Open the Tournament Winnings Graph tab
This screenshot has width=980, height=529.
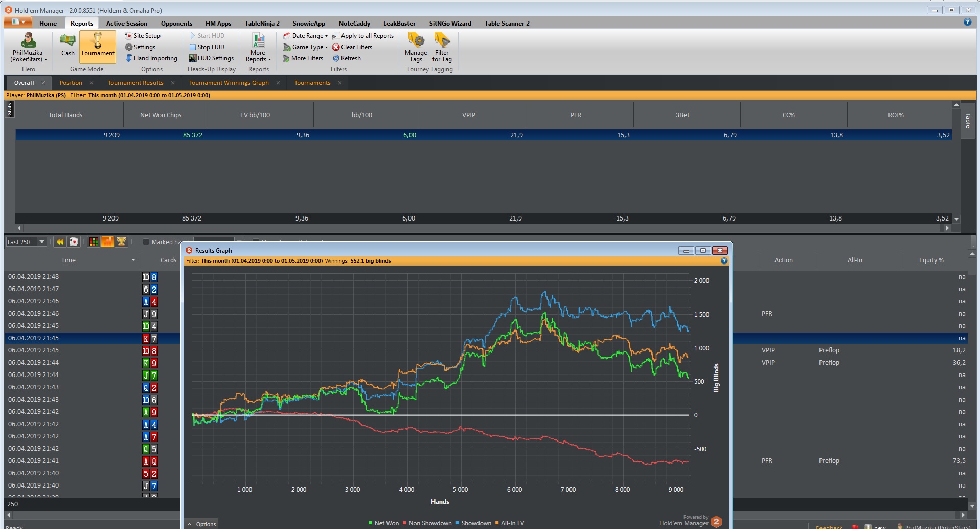tap(229, 83)
